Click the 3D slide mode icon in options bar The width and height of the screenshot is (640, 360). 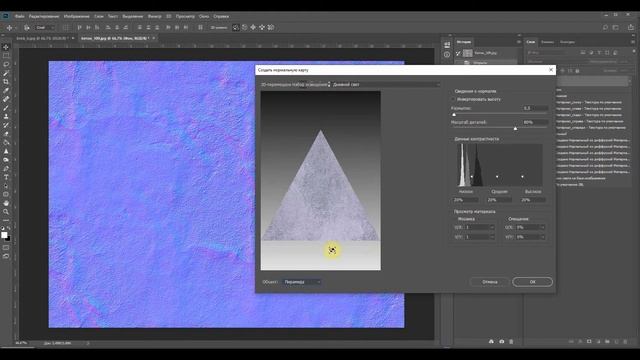[x=262, y=27]
